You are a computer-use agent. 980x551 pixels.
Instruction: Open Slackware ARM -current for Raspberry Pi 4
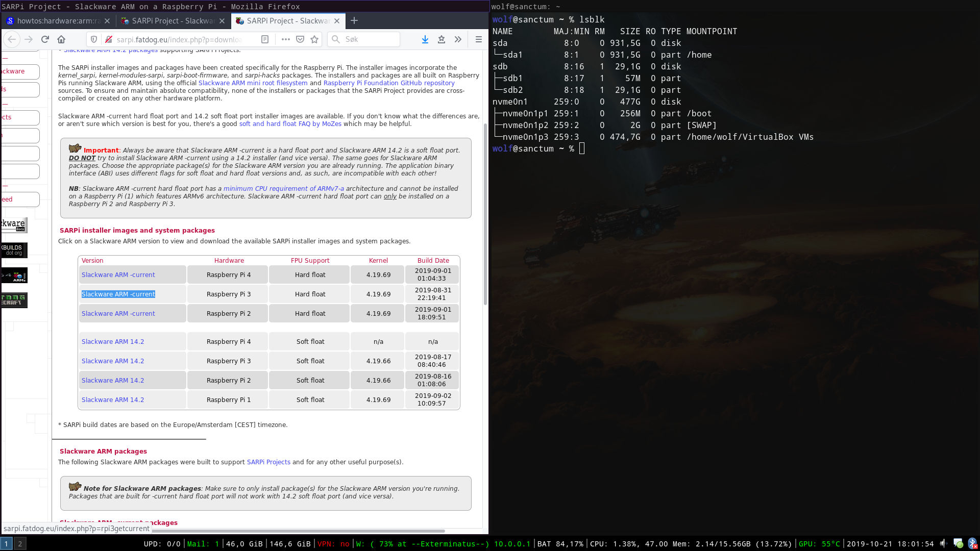pos(118,274)
